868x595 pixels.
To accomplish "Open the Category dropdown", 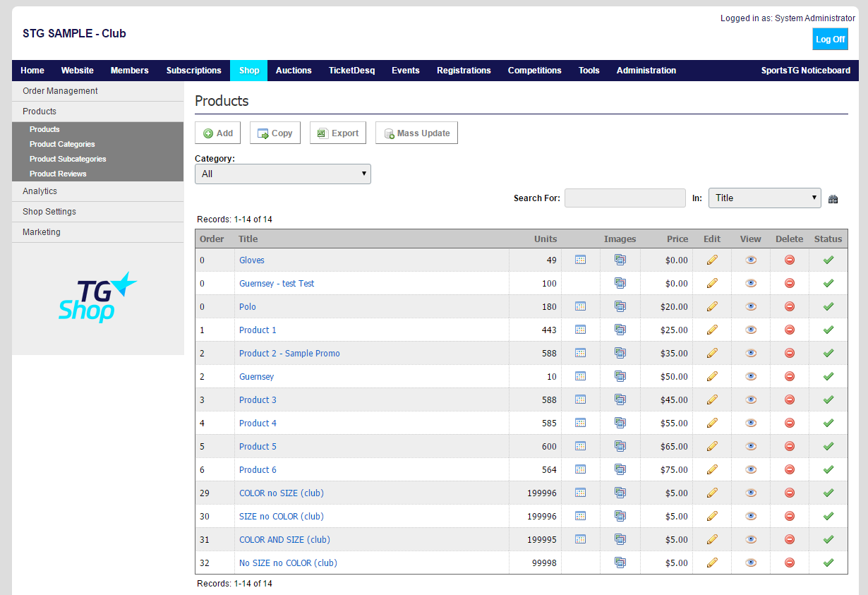I will coord(282,174).
